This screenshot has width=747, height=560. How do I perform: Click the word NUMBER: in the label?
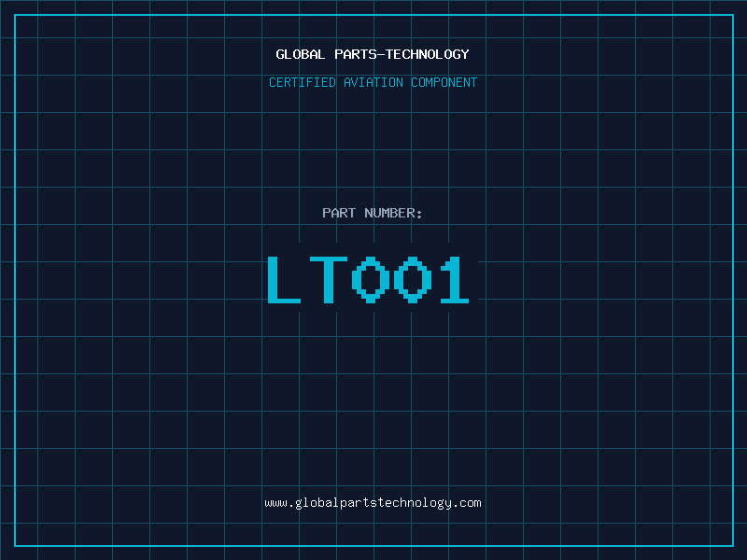pyautogui.click(x=393, y=213)
